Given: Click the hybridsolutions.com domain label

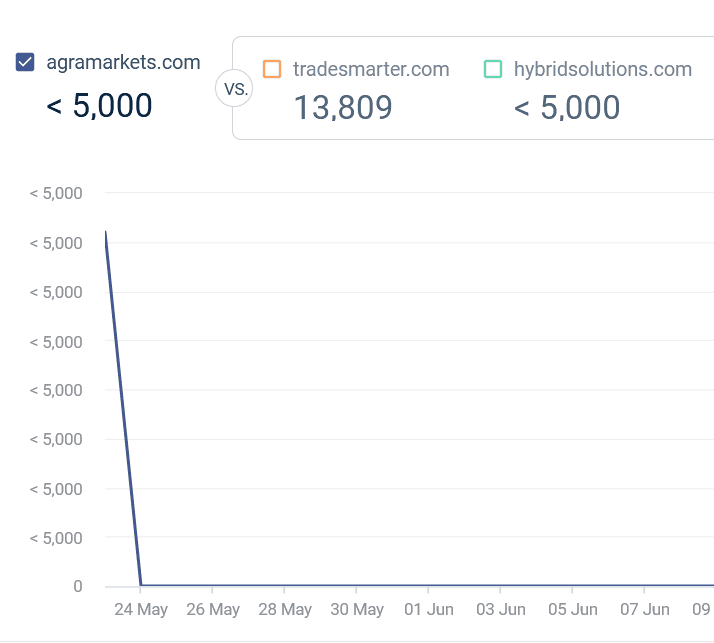Looking at the screenshot, I should tap(603, 69).
